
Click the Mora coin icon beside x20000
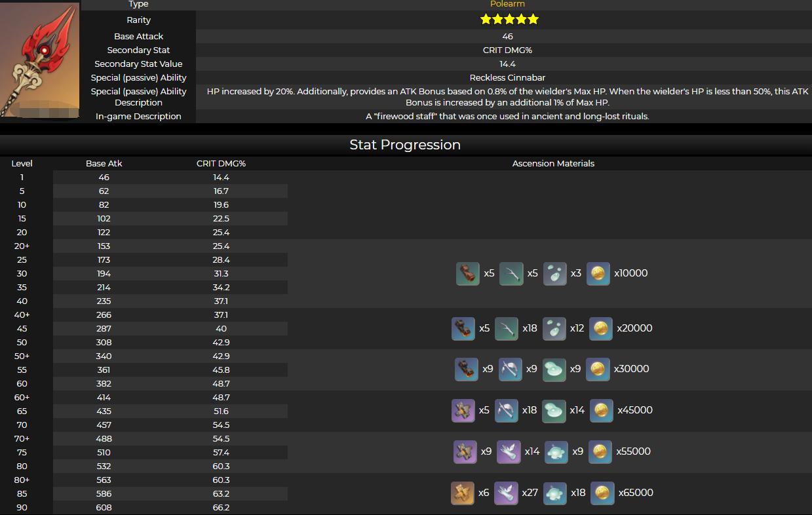(600, 328)
